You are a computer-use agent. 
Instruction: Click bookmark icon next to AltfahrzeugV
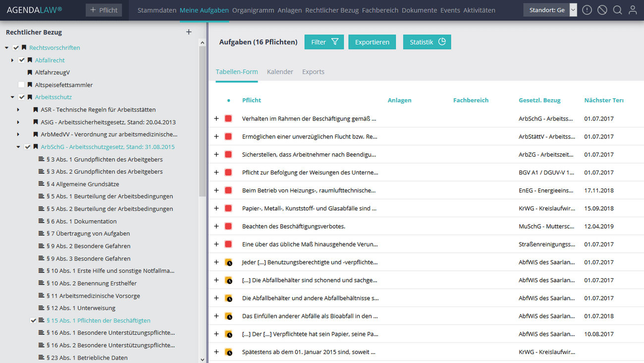point(30,72)
